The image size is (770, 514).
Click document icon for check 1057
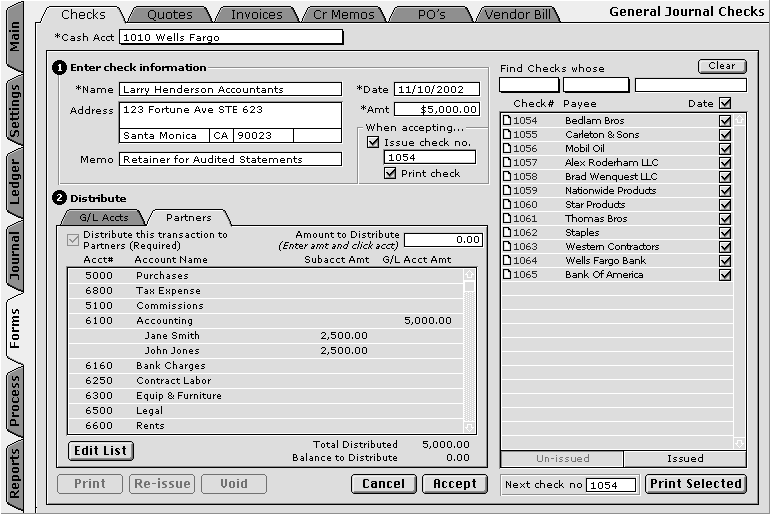click(507, 162)
